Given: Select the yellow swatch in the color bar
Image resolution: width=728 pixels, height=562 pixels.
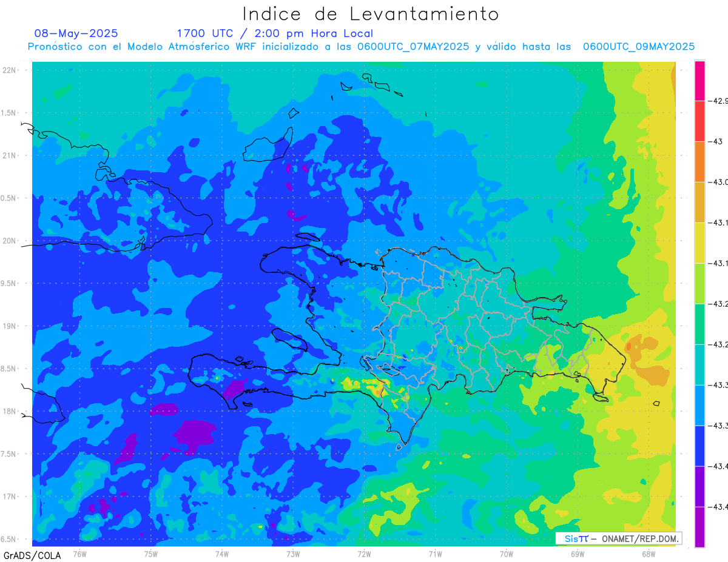Looking at the screenshot, I should click(699, 243).
